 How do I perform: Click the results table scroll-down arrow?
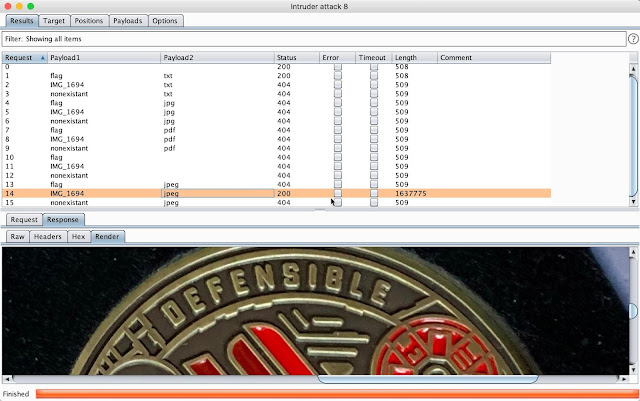tap(633, 201)
